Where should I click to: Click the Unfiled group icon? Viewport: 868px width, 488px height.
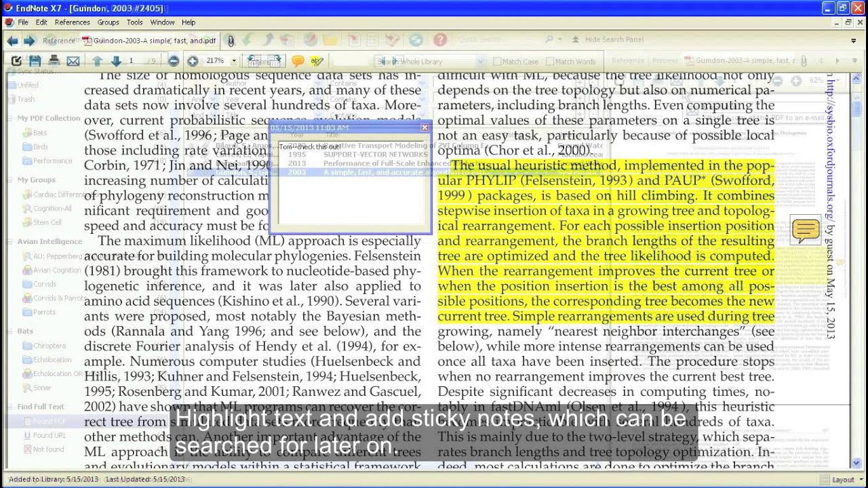11,85
